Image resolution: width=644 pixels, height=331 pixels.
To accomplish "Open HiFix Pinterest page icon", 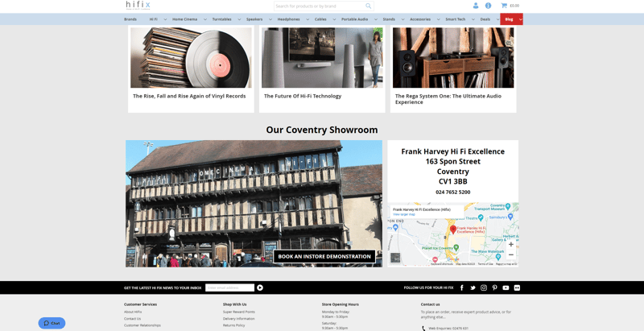I will coord(494,288).
